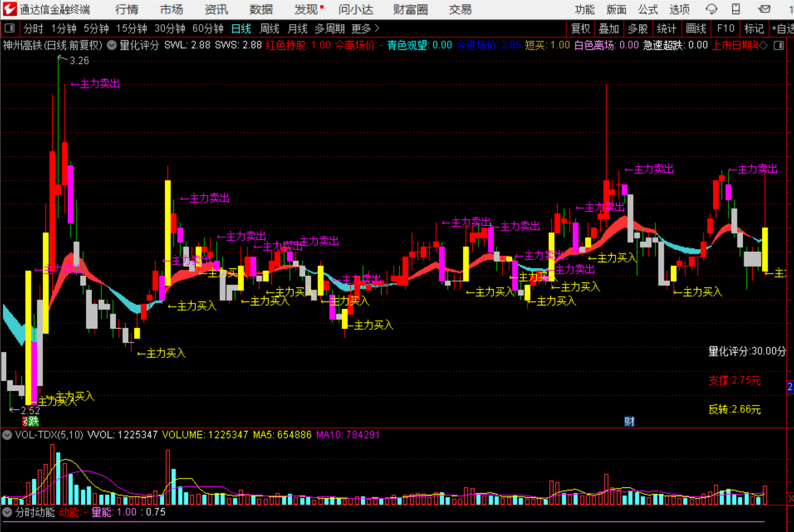Screen dimensions: 794x532
Task: Open the customer service headset icon
Action: click(x=711, y=9)
